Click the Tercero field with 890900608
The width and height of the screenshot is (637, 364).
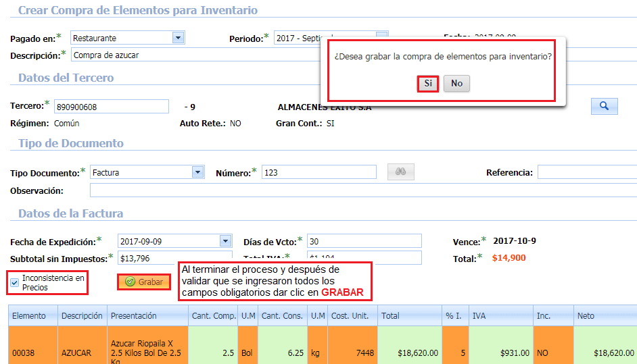click(112, 107)
